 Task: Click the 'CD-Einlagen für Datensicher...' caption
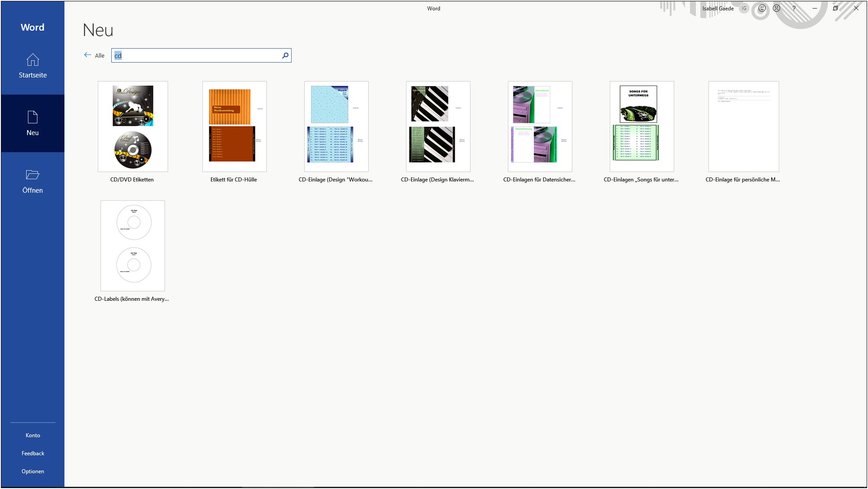[x=539, y=180]
